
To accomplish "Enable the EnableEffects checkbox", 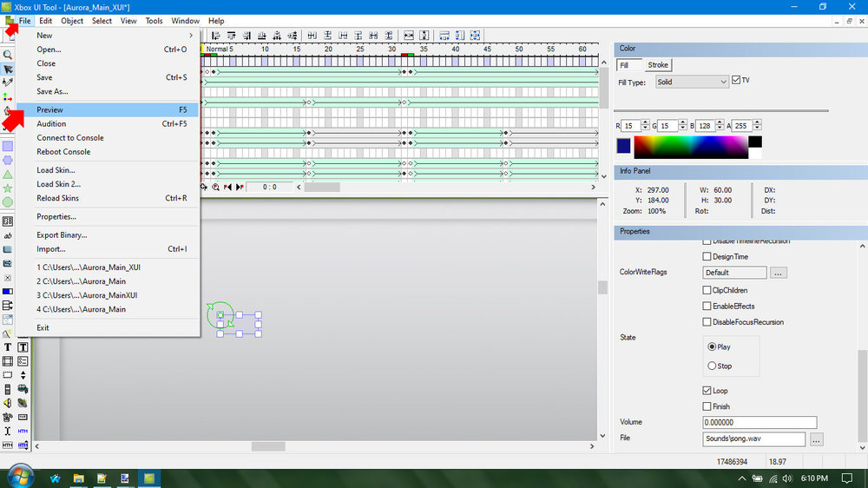I will coord(707,306).
